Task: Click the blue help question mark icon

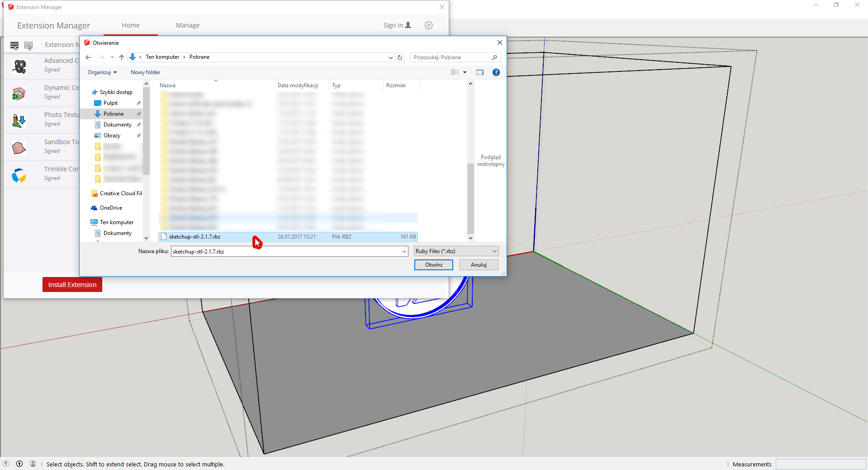Action: coord(496,72)
